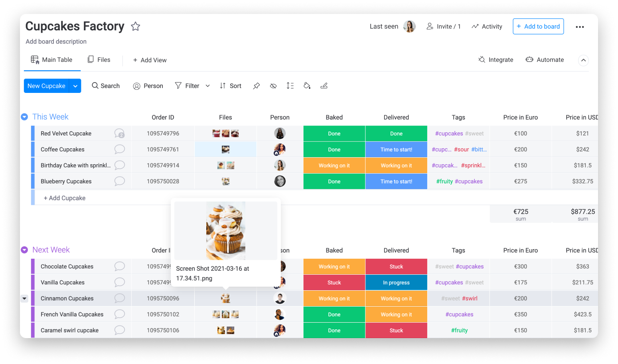The height and width of the screenshot is (364, 618).
Task: Open updates bubble for Blueberry Cupcakes
Action: (x=120, y=181)
